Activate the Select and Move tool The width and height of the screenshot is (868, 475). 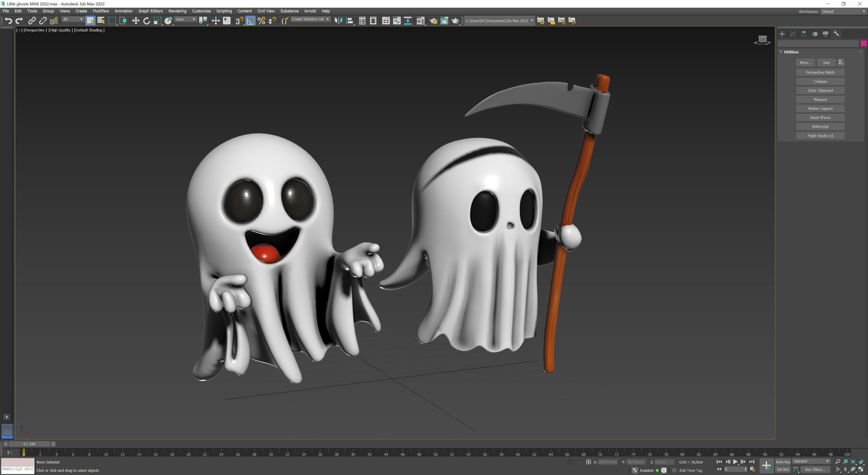click(x=135, y=21)
